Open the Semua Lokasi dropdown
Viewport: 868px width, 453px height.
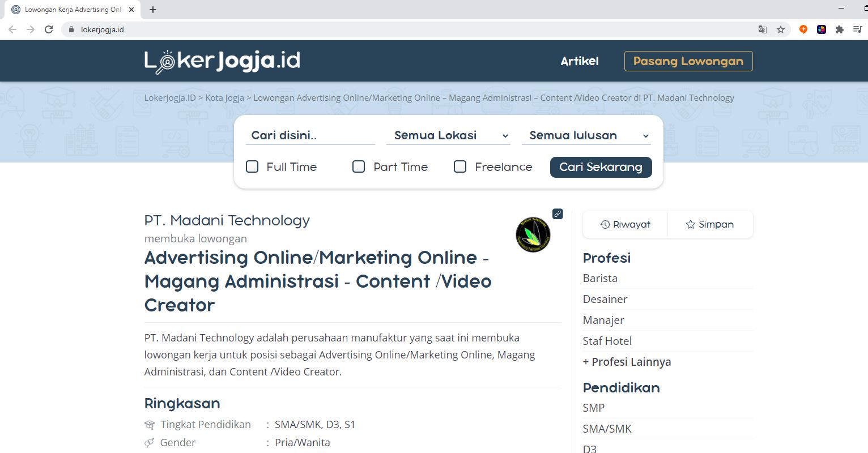pyautogui.click(x=448, y=135)
